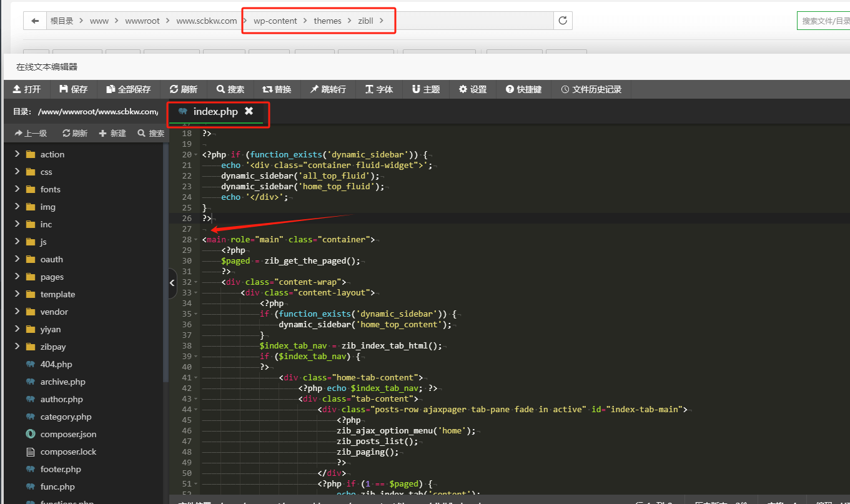Fold code at line 20
Viewport: 850px width, 504px height.
(196, 154)
